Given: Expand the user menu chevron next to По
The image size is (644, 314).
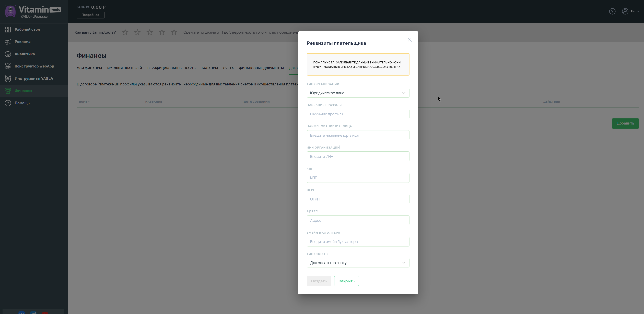Looking at the screenshot, I should pyautogui.click(x=638, y=11).
